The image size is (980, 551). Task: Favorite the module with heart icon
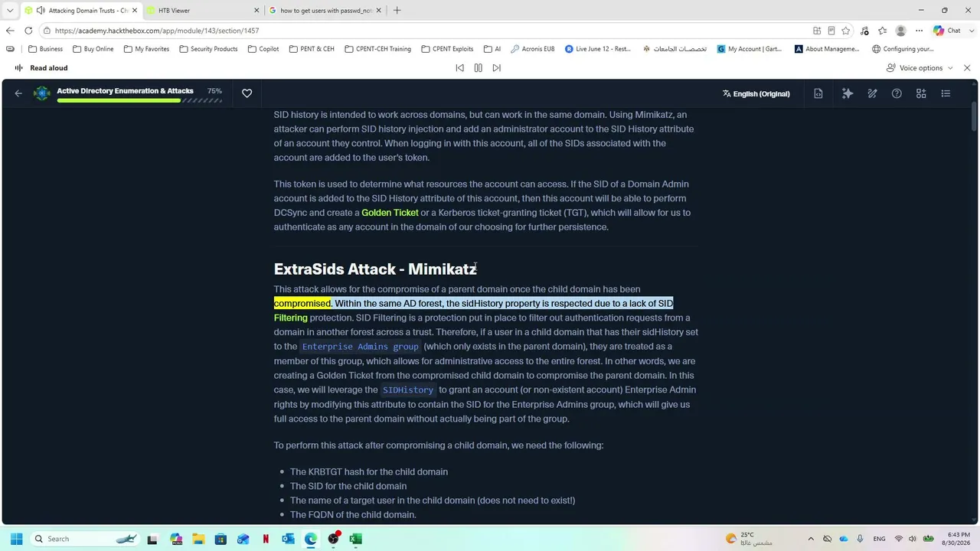(247, 93)
